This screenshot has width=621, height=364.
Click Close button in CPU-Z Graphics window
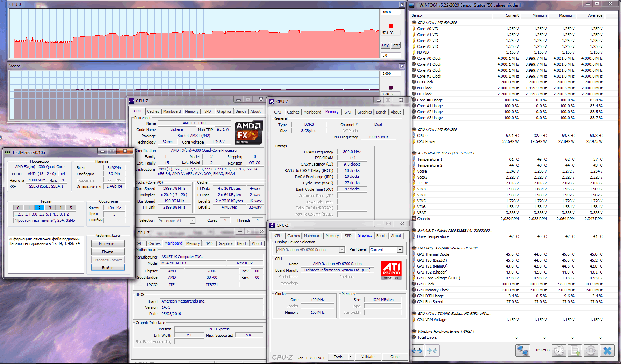[x=395, y=357]
